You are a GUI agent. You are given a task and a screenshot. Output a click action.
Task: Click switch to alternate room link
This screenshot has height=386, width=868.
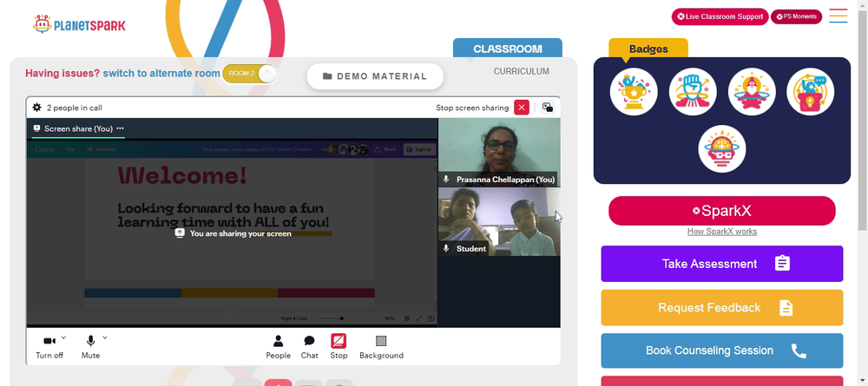[x=161, y=73]
